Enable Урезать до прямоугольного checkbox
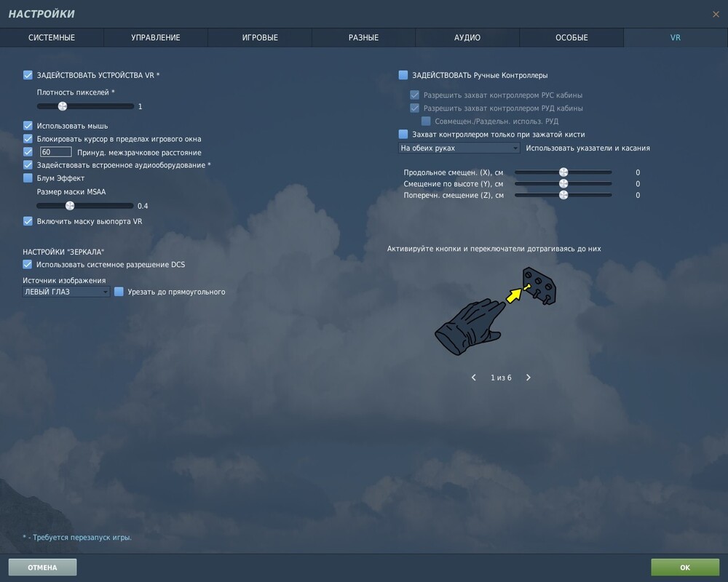The image size is (728, 582). pos(119,292)
